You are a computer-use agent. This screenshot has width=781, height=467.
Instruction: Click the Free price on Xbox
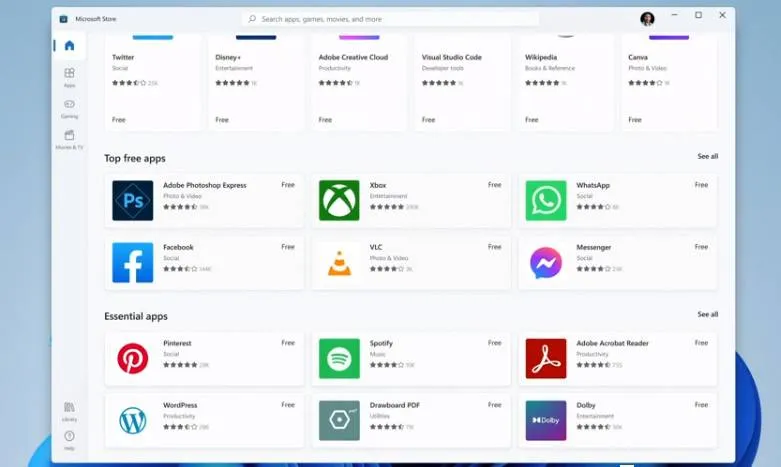click(495, 185)
